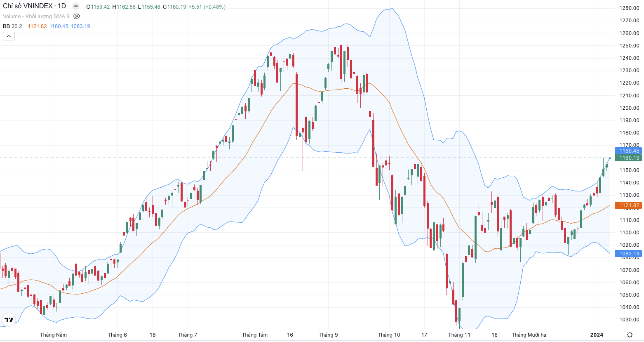Open chart settings via gear icon

click(x=630, y=335)
